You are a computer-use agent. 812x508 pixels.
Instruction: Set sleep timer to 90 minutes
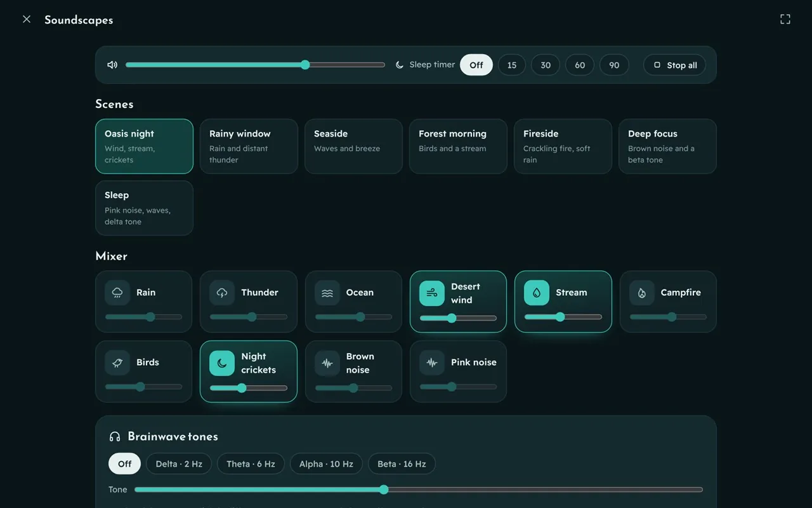point(614,65)
